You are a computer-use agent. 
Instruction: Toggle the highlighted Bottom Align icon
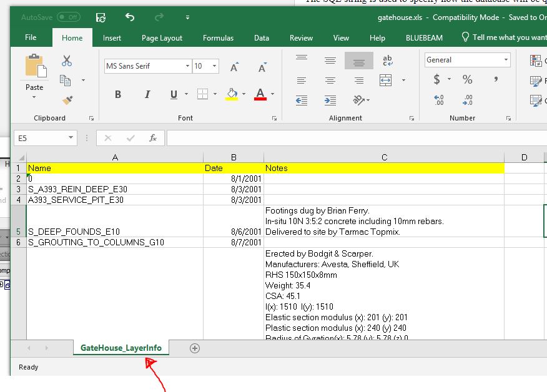(x=358, y=61)
